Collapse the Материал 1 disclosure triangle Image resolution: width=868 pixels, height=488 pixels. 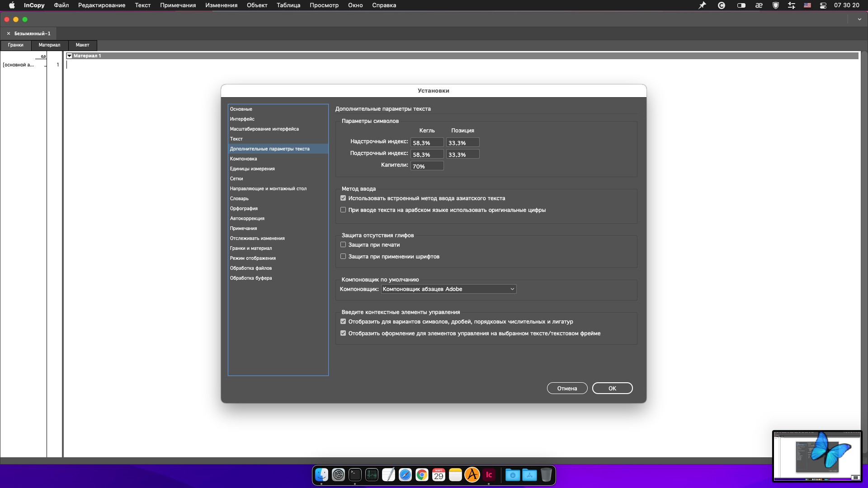(x=69, y=56)
